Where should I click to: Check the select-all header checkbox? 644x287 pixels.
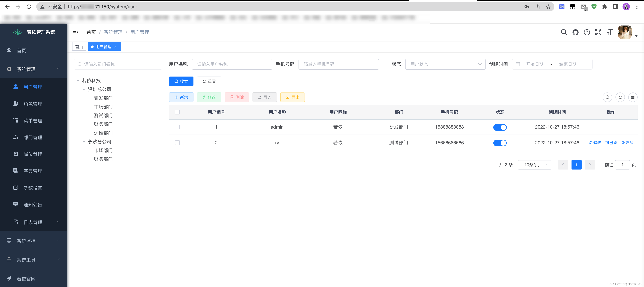pos(177,112)
